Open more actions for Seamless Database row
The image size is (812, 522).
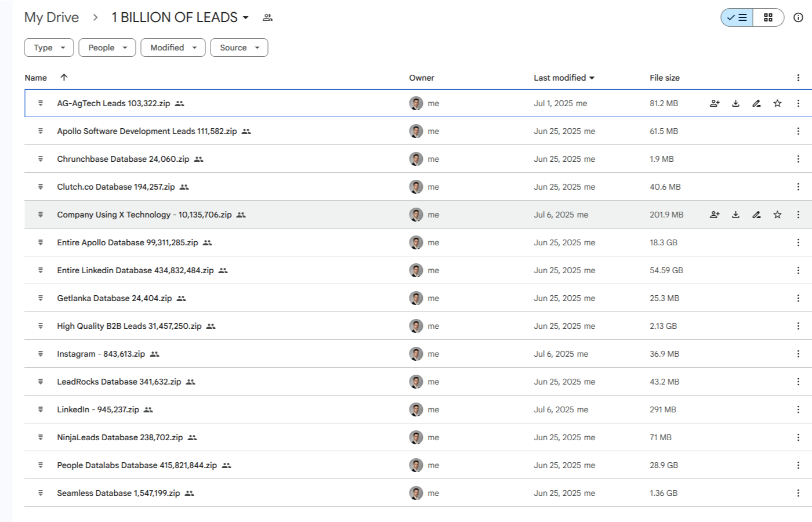pyautogui.click(x=798, y=493)
